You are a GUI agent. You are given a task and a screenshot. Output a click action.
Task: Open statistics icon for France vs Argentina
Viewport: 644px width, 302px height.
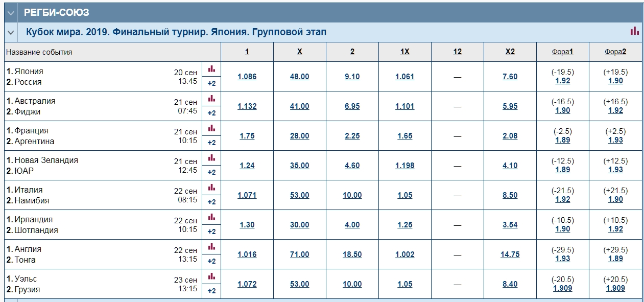pos(211,128)
